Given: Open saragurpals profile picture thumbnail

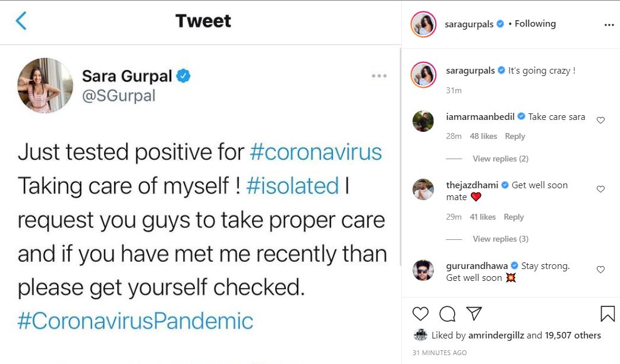Looking at the screenshot, I should click(x=423, y=24).
